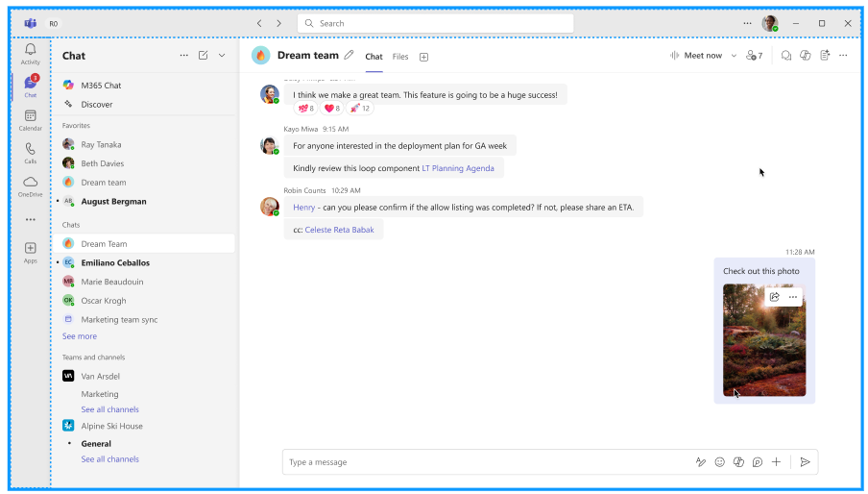Open chat with Emiliano Ceballos

[143, 262]
